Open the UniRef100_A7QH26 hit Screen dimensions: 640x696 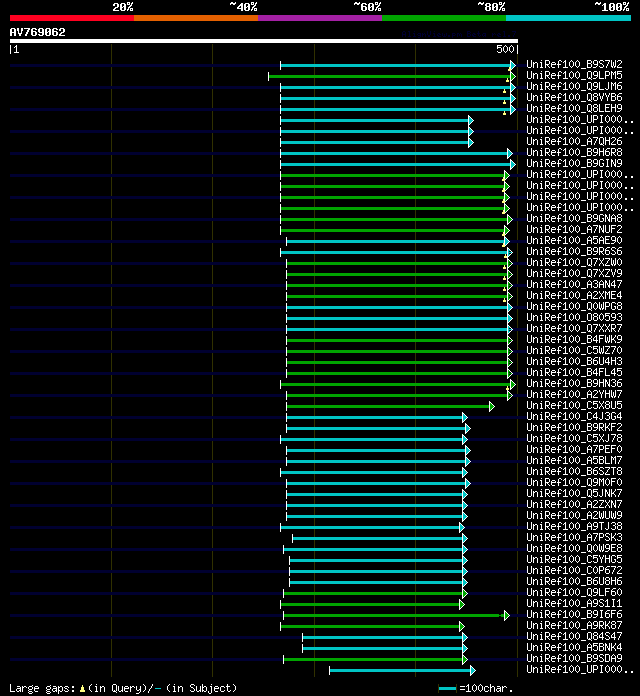coord(574,142)
